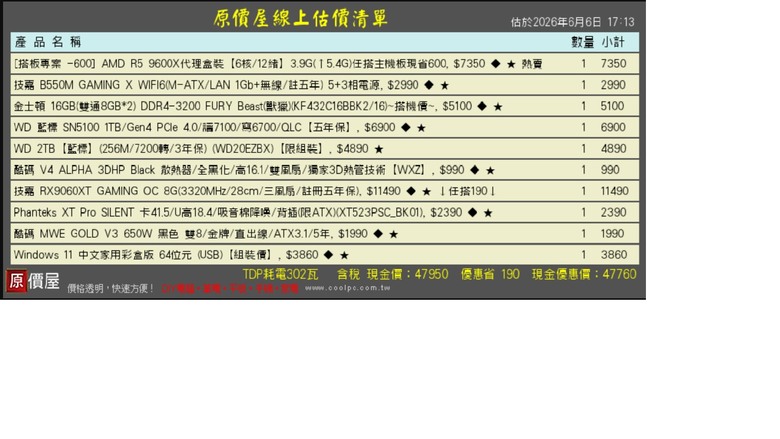
Task: Click the 含稅 現金價:47950 total
Action: coord(392,274)
